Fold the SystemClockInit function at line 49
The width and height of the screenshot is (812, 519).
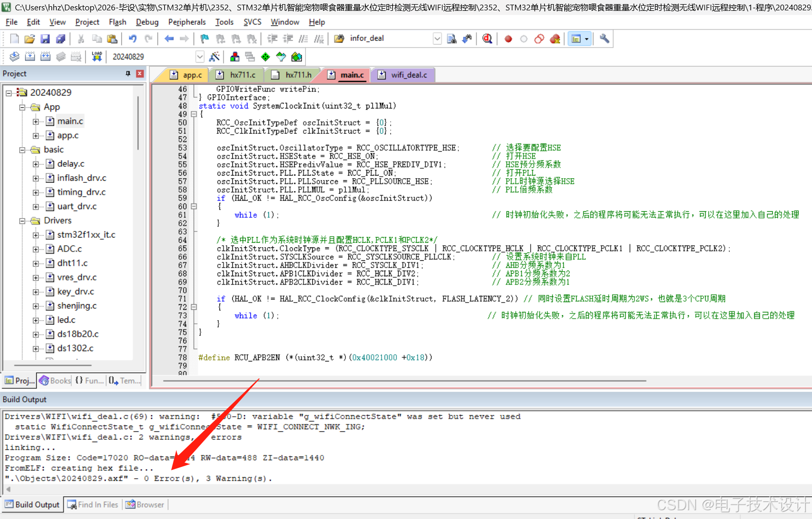point(194,114)
